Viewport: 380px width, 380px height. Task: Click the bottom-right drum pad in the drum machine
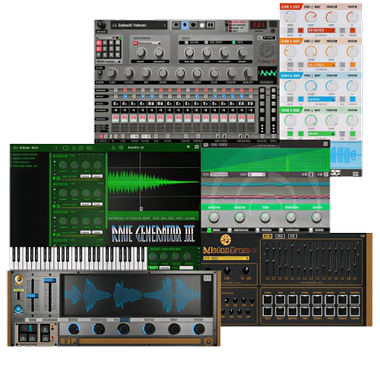pyautogui.click(x=355, y=312)
